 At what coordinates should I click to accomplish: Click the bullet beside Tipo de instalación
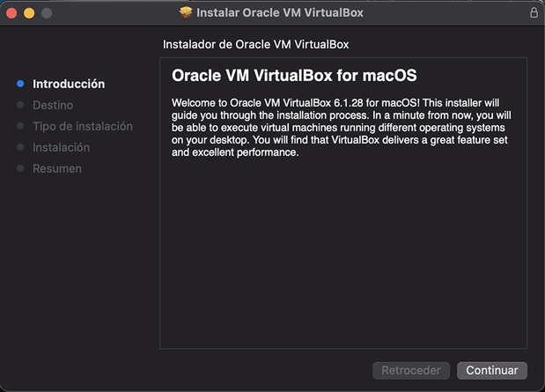(20, 126)
